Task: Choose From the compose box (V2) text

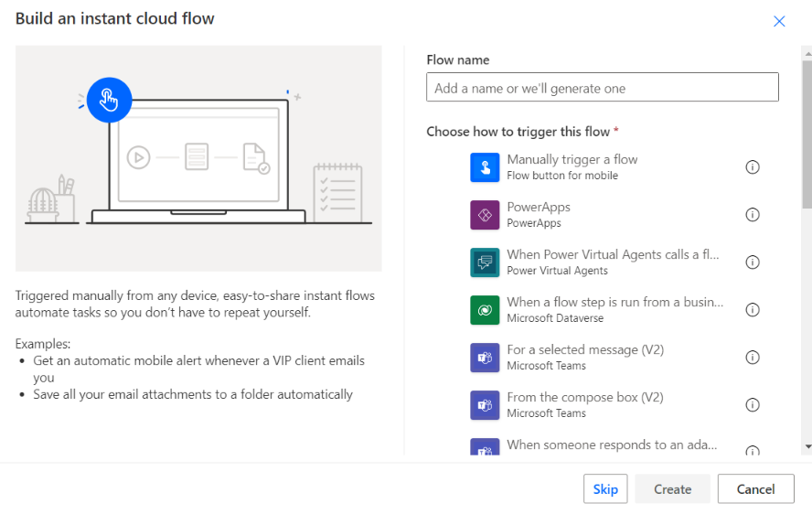Action: [x=584, y=398]
